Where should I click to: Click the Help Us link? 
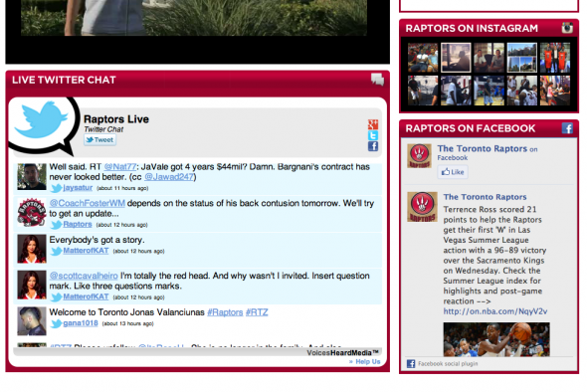pyautogui.click(x=365, y=362)
